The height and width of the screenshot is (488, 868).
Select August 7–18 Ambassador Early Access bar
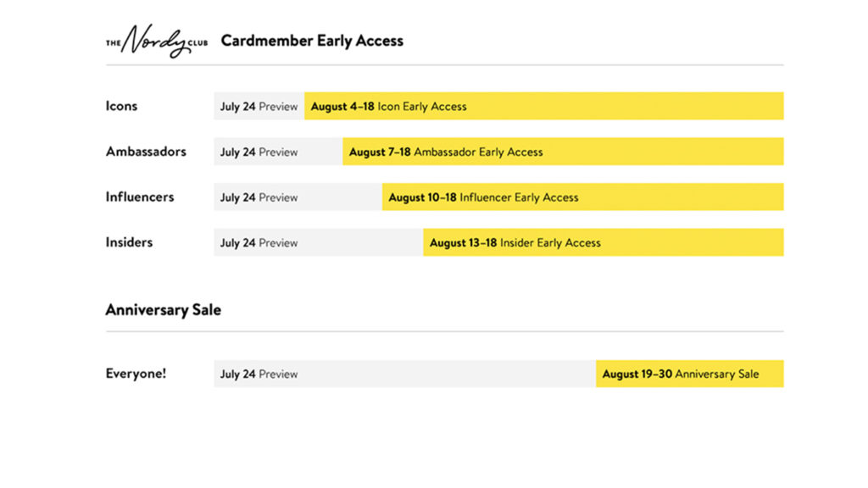tap(563, 152)
